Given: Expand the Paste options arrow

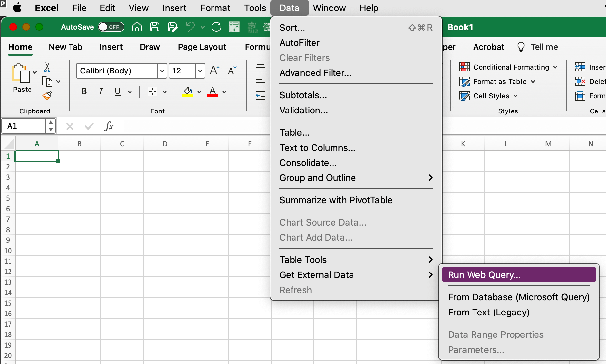Looking at the screenshot, I should 35,72.
